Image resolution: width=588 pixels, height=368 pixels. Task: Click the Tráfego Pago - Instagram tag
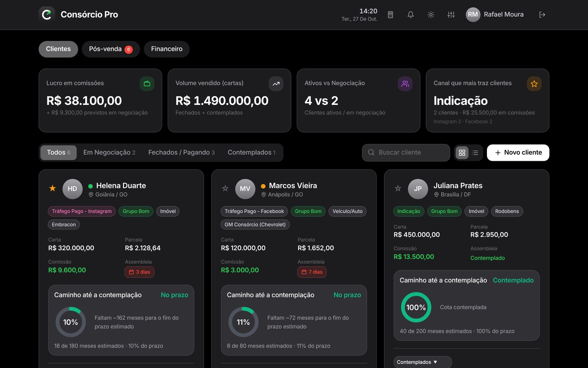(82, 211)
